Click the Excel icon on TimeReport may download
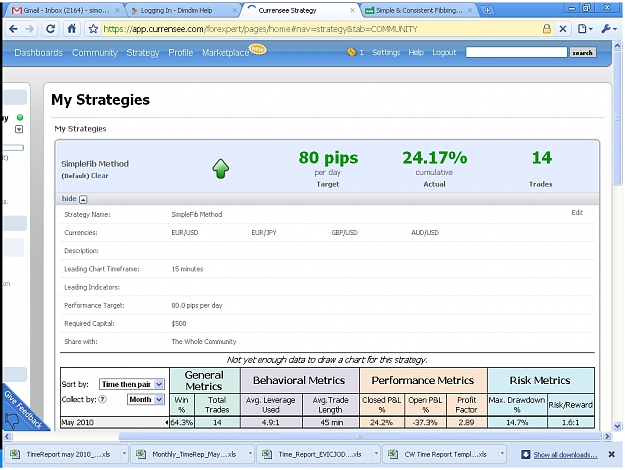The height and width of the screenshot is (470, 625). click(x=15, y=454)
